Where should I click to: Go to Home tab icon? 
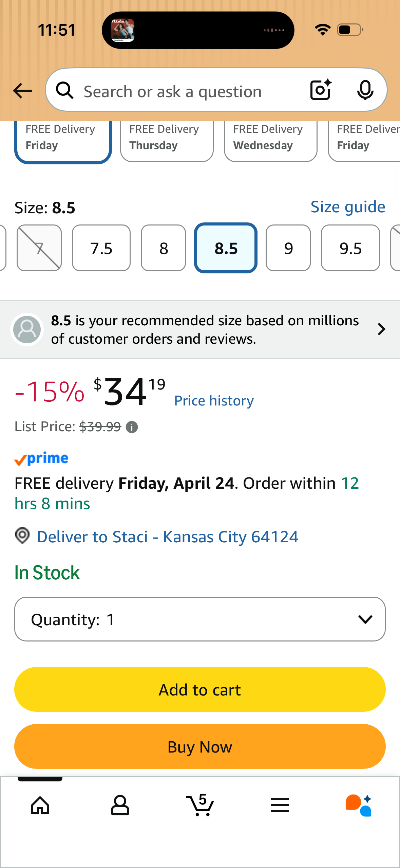point(40,805)
